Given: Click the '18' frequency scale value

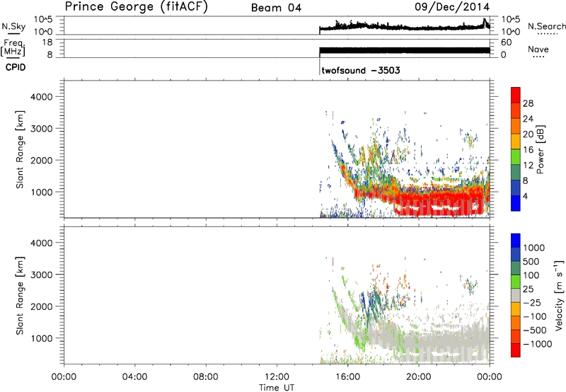Looking at the screenshot, I should (x=47, y=42).
